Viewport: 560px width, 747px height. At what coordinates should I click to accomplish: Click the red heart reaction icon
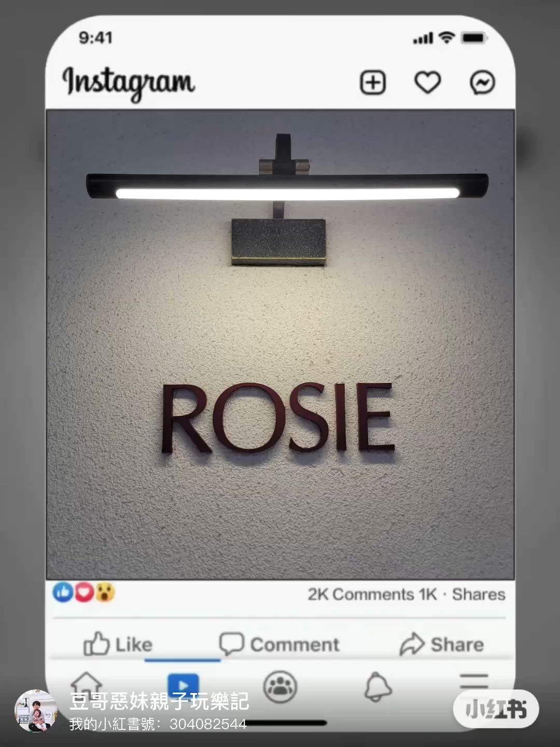[x=84, y=592]
